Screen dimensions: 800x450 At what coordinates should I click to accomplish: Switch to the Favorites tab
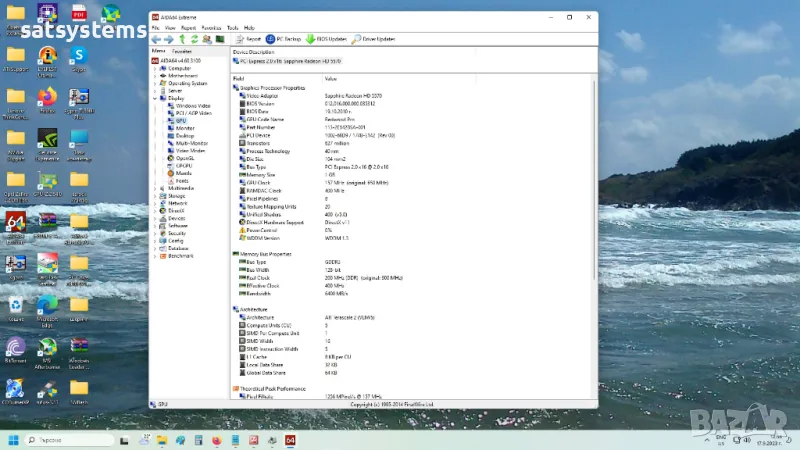point(182,50)
